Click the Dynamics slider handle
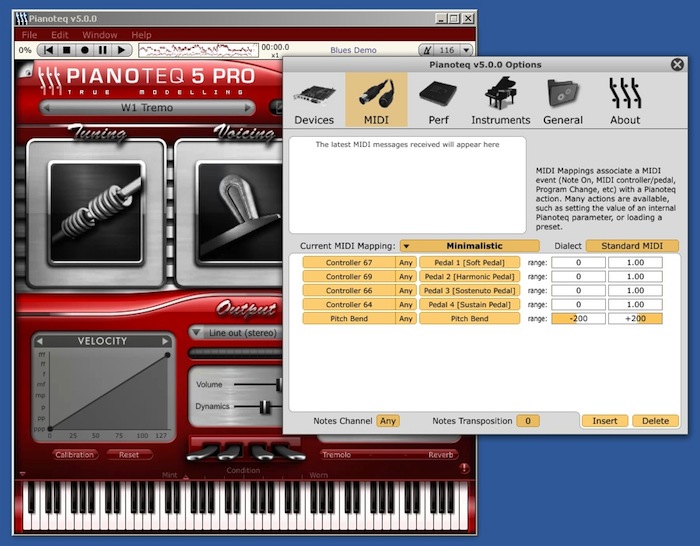 (265, 407)
